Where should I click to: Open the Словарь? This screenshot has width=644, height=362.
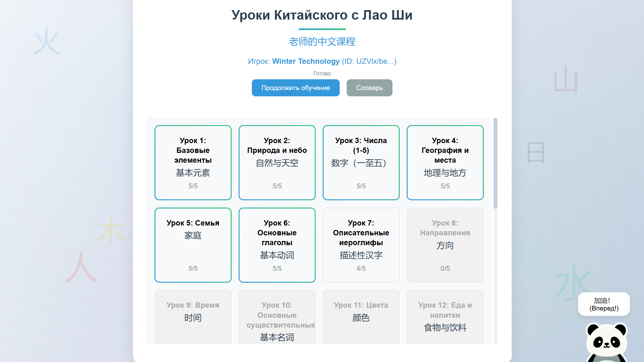(x=369, y=88)
